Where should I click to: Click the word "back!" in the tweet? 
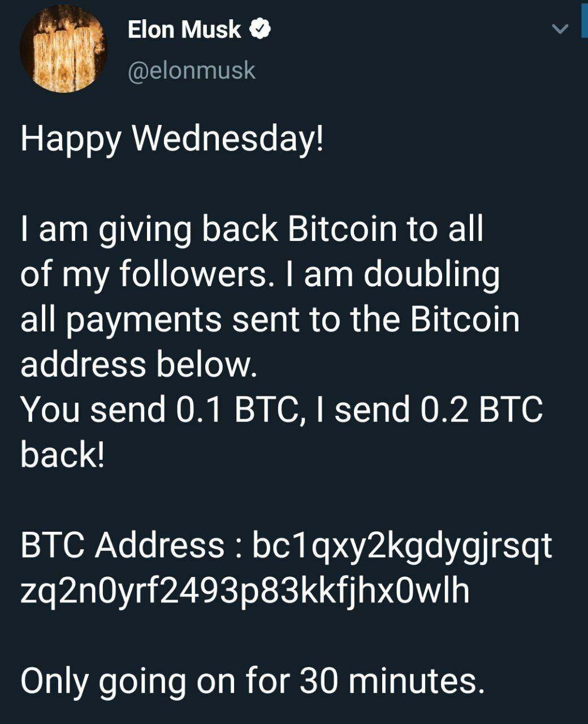[x=63, y=455]
